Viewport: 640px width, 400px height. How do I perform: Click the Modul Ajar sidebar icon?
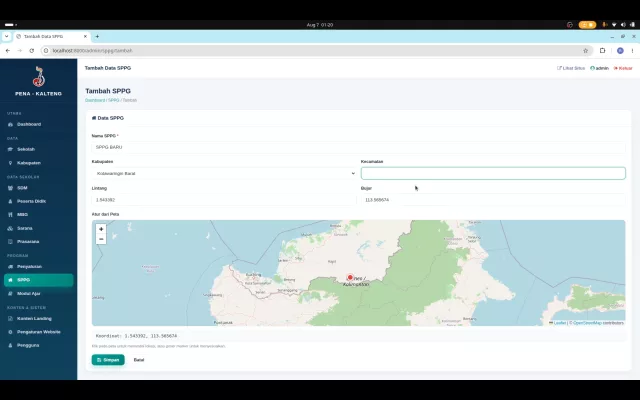10,293
